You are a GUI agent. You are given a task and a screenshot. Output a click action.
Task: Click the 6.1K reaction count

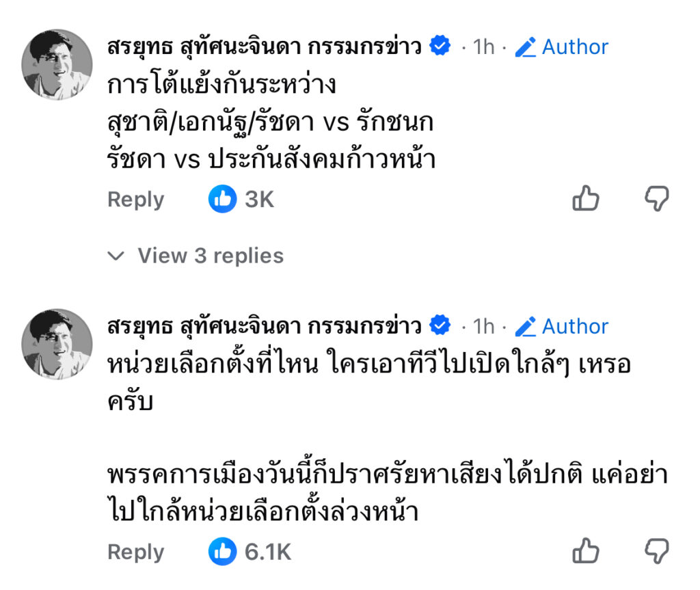268,552
